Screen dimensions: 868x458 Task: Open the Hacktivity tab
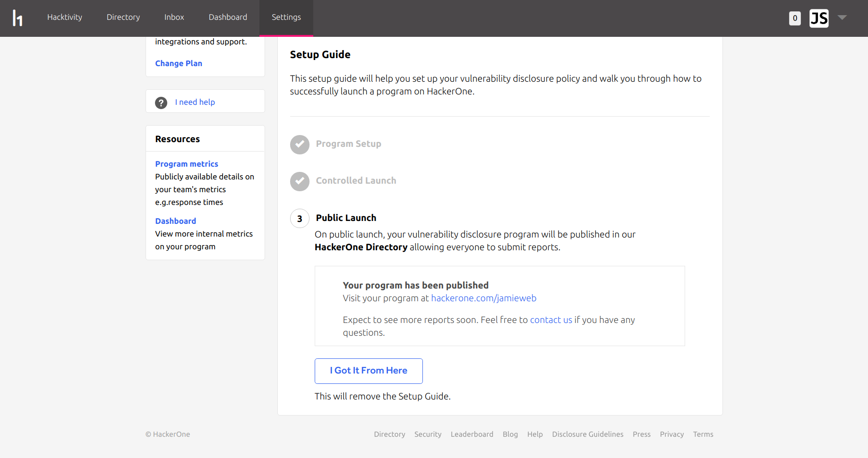pos(65,17)
